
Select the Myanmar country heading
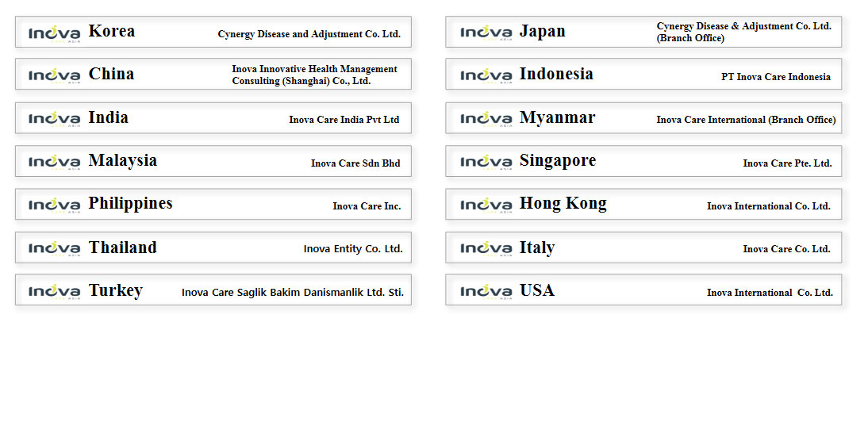coord(558,118)
